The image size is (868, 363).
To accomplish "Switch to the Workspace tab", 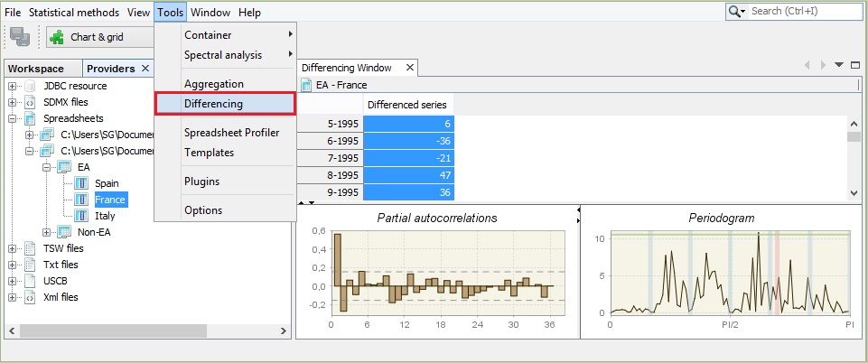I will point(36,69).
